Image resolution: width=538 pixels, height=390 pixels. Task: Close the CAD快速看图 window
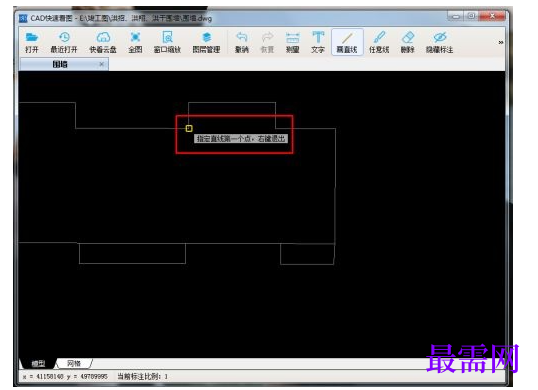(492, 16)
